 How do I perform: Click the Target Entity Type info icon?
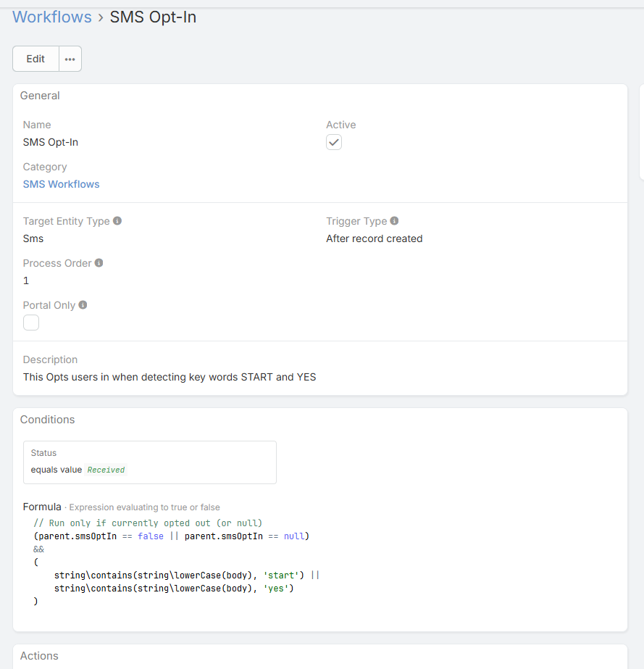[x=117, y=221]
